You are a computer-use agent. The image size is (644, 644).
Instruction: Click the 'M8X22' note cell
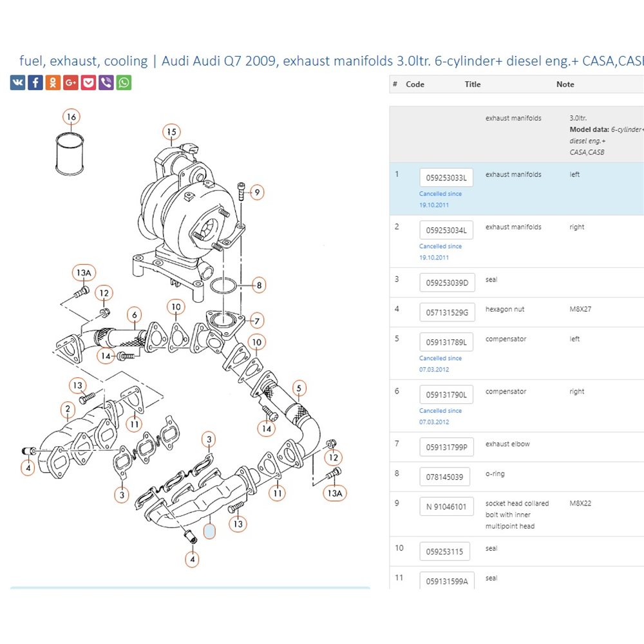(580, 503)
